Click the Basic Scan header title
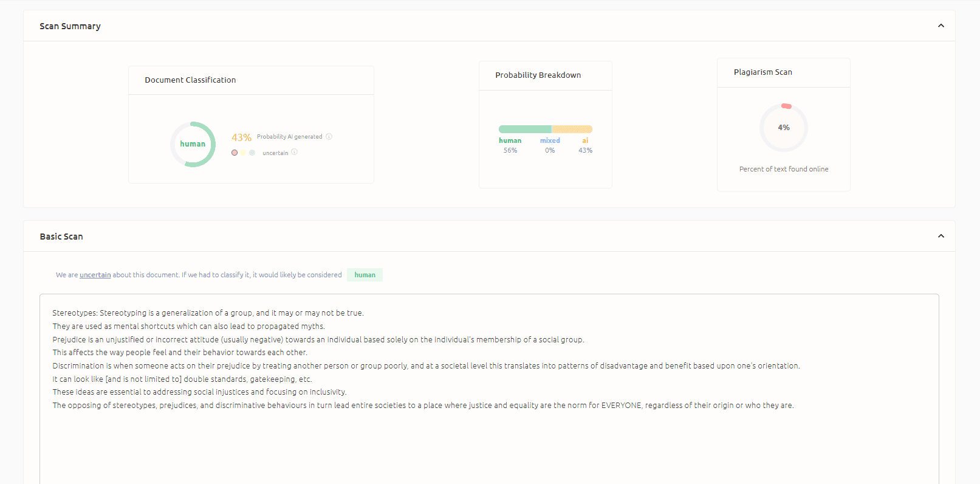The width and height of the screenshot is (980, 484). coord(61,237)
